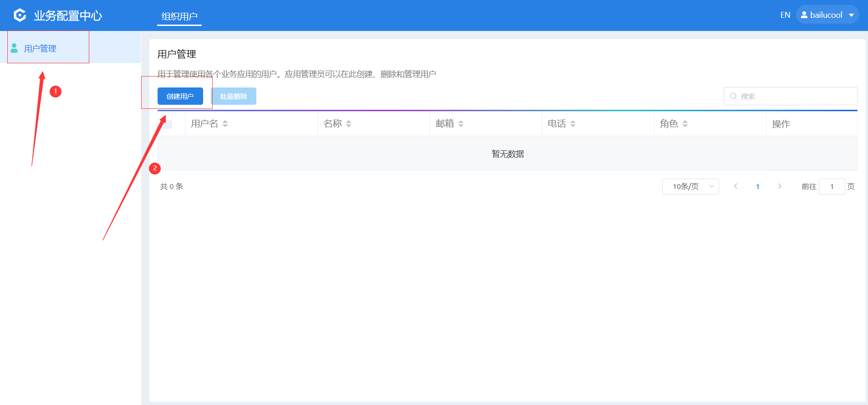This screenshot has height=405, width=868.
Task: Open the 10条/页 page size dropdown
Action: point(690,186)
